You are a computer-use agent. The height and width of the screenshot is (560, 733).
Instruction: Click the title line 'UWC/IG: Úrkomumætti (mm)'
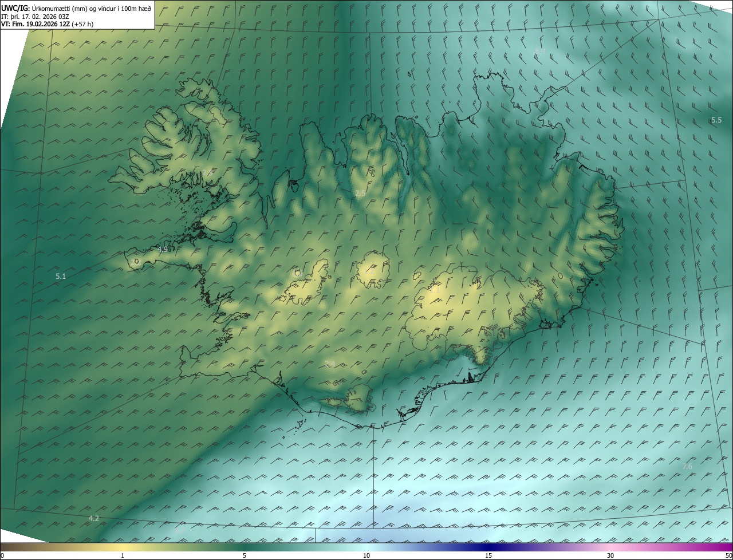coord(44,8)
